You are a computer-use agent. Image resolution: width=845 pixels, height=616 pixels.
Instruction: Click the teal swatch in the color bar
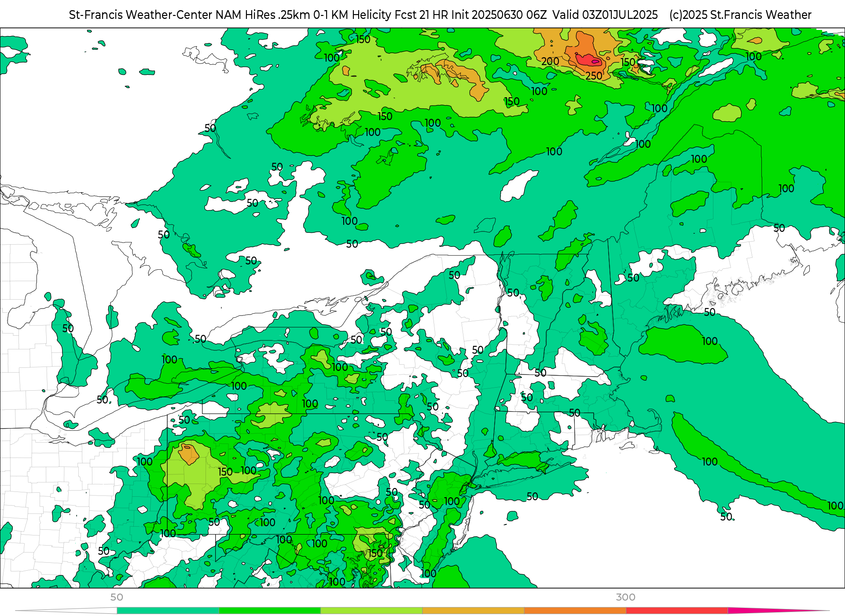click(x=168, y=611)
